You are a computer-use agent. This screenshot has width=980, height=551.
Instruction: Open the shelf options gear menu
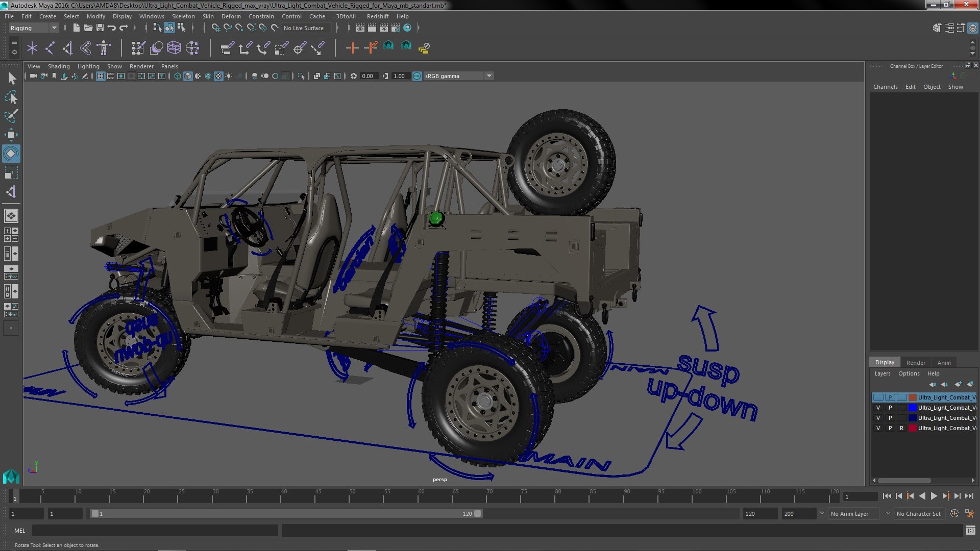14,52
